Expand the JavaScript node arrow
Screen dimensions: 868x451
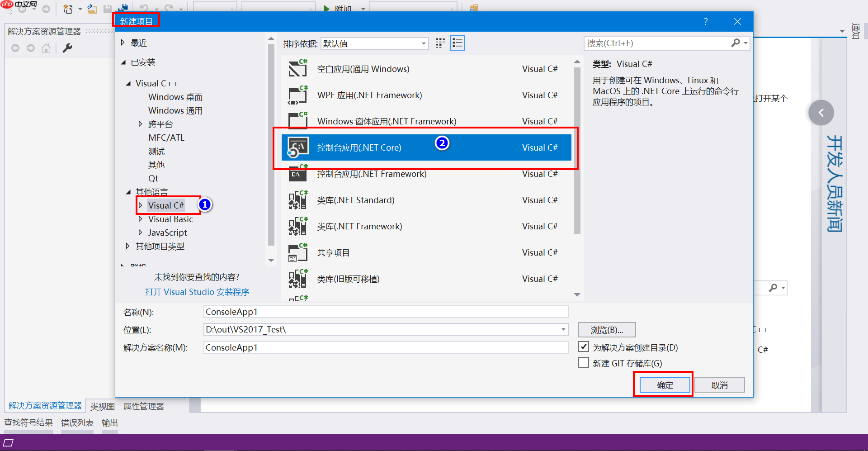pyautogui.click(x=140, y=233)
